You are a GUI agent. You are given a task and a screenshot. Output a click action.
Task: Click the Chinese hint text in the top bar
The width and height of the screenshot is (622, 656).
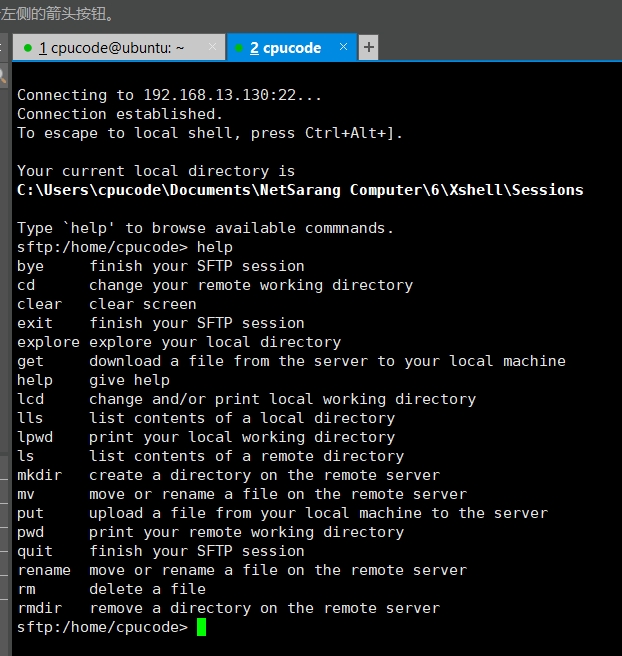pyautogui.click(x=58, y=14)
